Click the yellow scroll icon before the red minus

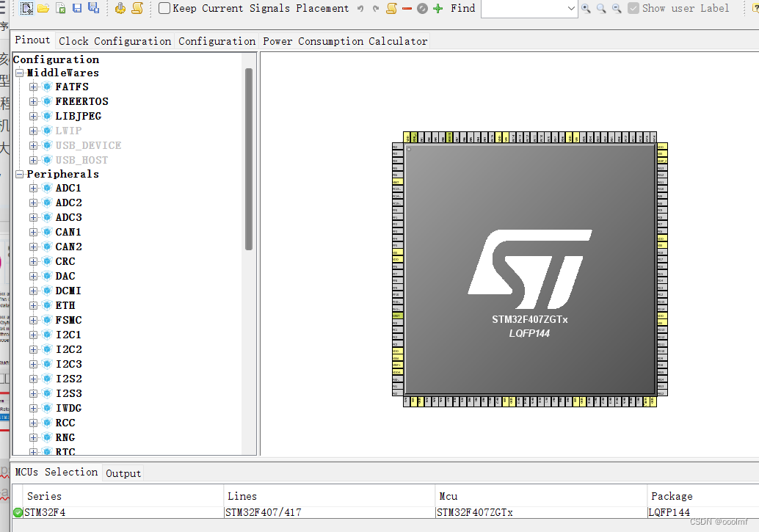click(391, 8)
